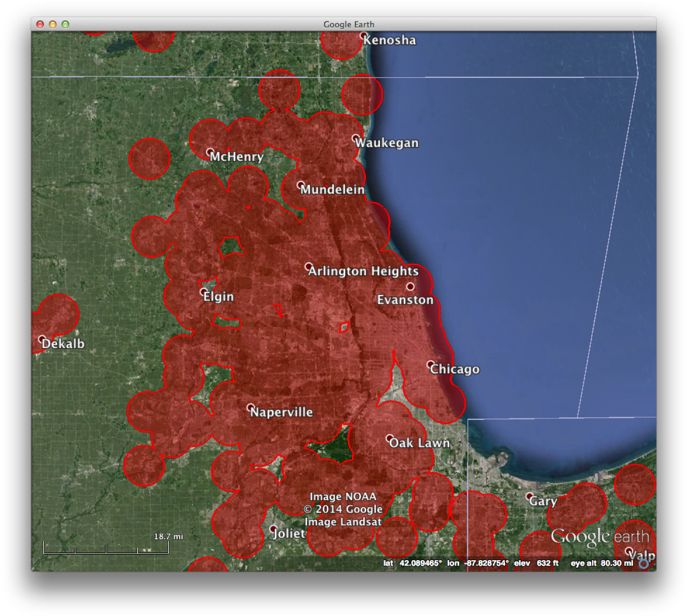Select the Arlington Heights placemark marker
This screenshot has width=687, height=616.
tap(309, 266)
